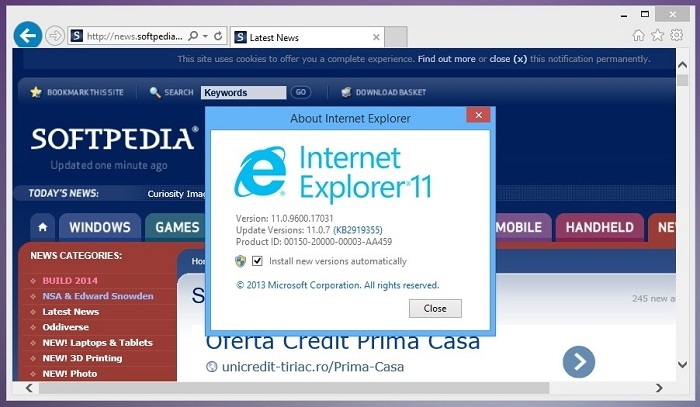700x407 pixels.
Task: Open the Favorites star icon
Action: [x=657, y=35]
